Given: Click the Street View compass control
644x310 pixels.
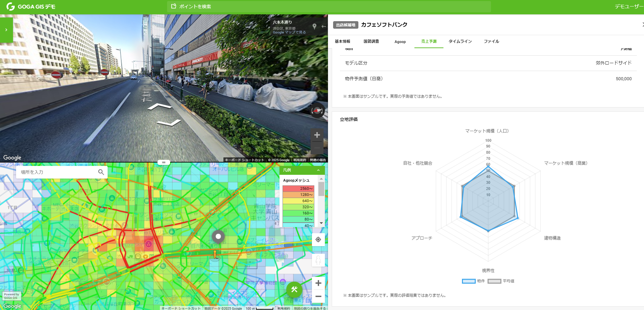Looking at the screenshot, I should (317, 111).
